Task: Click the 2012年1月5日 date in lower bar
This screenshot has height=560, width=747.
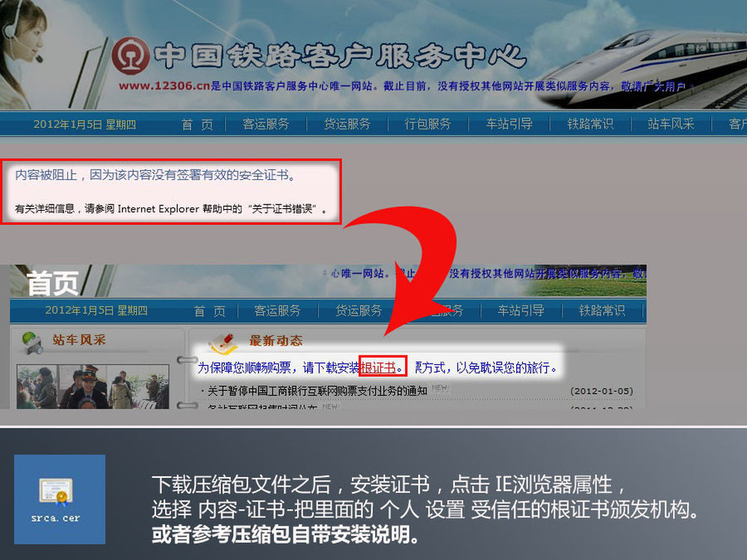Action: click(x=96, y=311)
